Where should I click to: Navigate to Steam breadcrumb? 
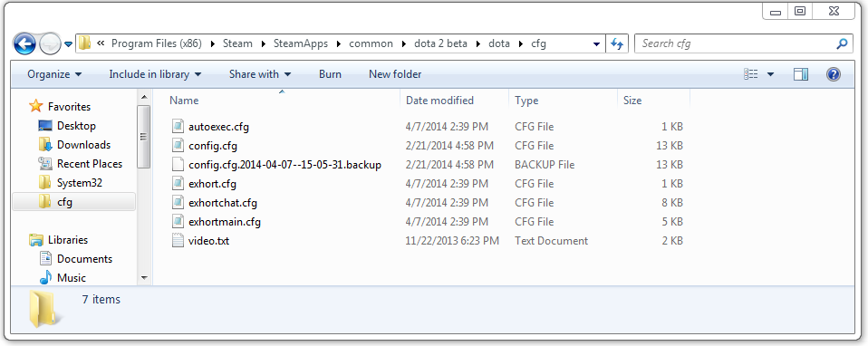[237, 43]
